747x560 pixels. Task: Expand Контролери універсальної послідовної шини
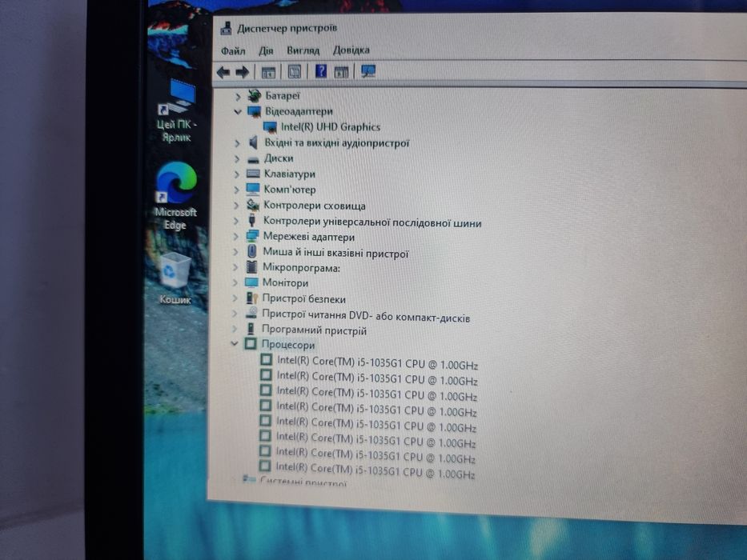click(x=236, y=222)
